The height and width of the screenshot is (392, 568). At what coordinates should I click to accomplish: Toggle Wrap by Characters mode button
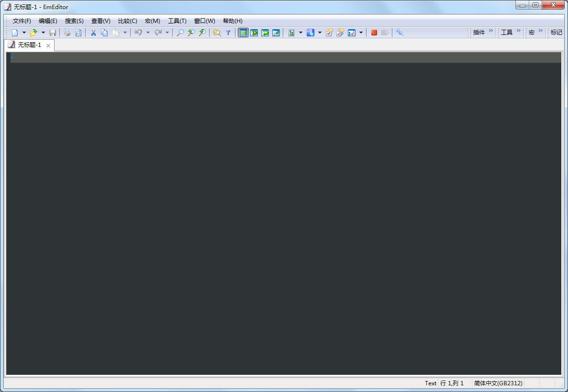pyautogui.click(x=254, y=33)
